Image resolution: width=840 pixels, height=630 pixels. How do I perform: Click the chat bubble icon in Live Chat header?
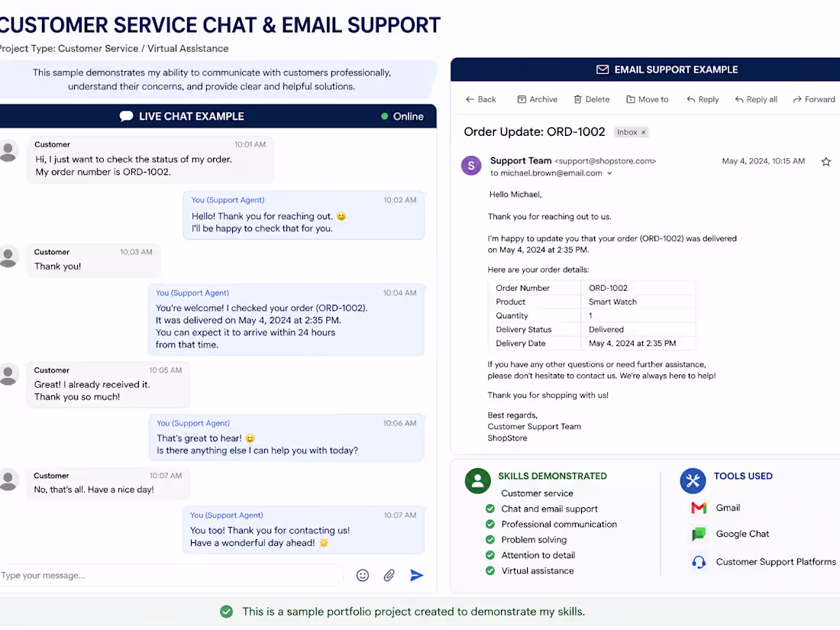(x=127, y=116)
